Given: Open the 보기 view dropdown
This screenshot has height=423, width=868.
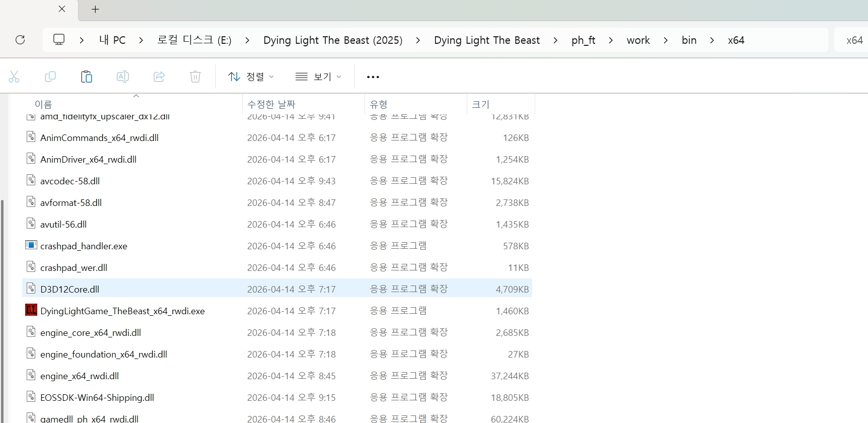Looking at the screenshot, I should click(x=318, y=77).
